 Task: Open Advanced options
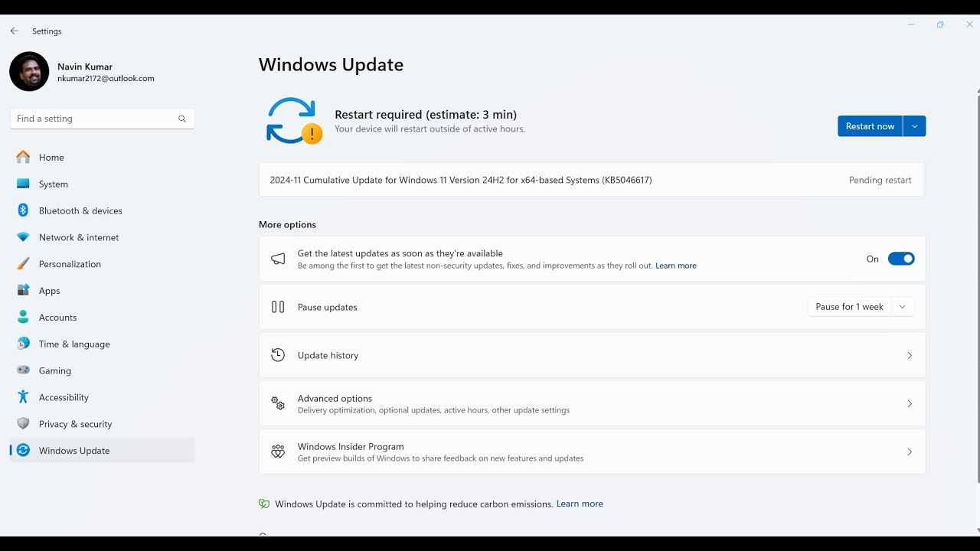[x=592, y=403]
